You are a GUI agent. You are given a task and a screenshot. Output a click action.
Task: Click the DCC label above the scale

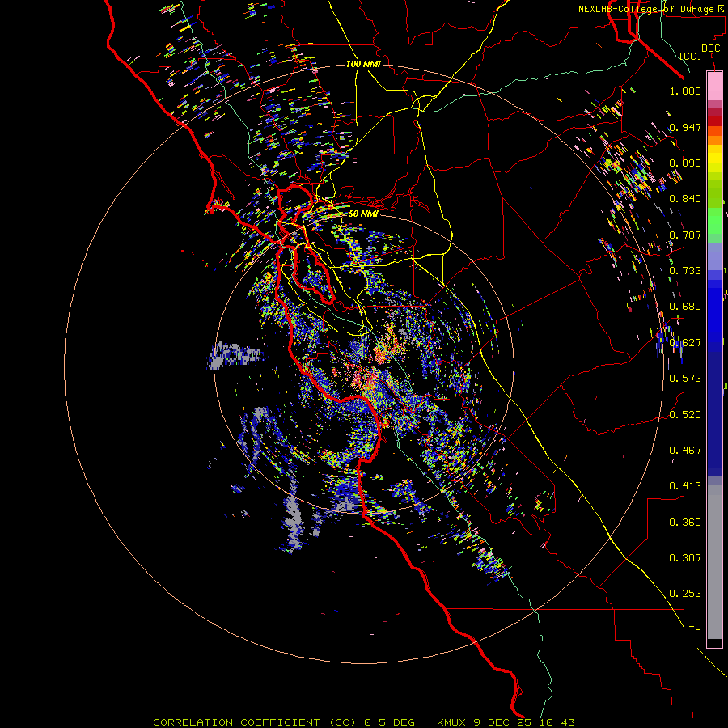point(711,48)
